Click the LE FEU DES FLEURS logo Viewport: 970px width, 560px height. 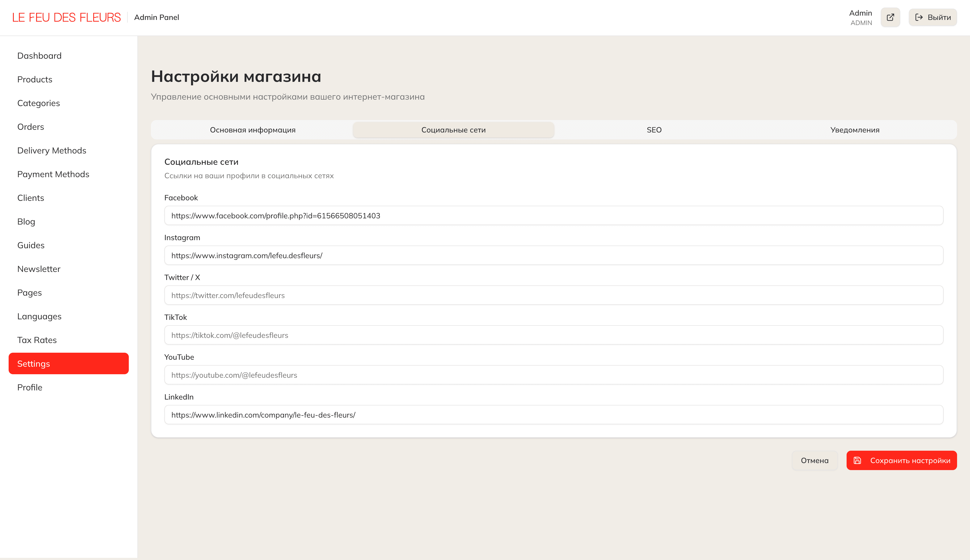[x=66, y=17]
